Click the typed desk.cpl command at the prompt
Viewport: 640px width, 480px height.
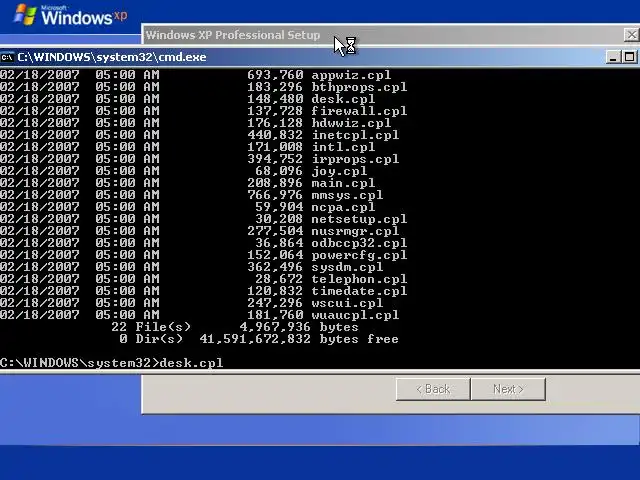point(191,363)
